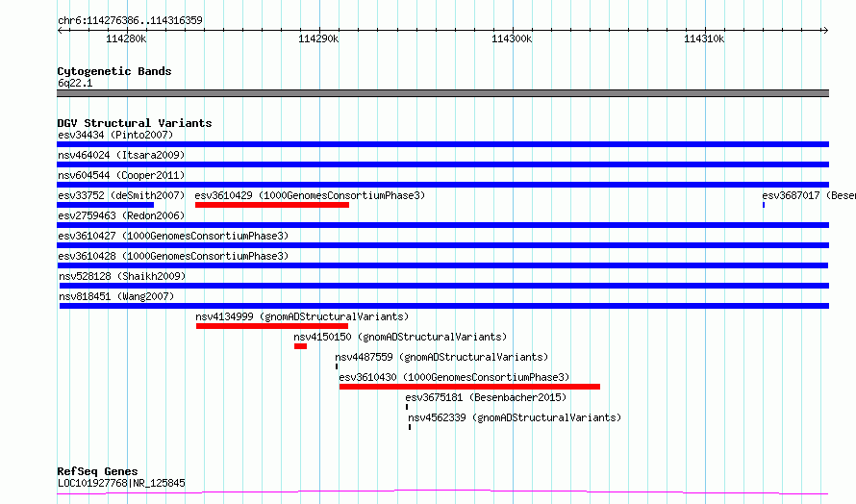
Task: Click the 114300k ruler label
Action: coord(512,38)
